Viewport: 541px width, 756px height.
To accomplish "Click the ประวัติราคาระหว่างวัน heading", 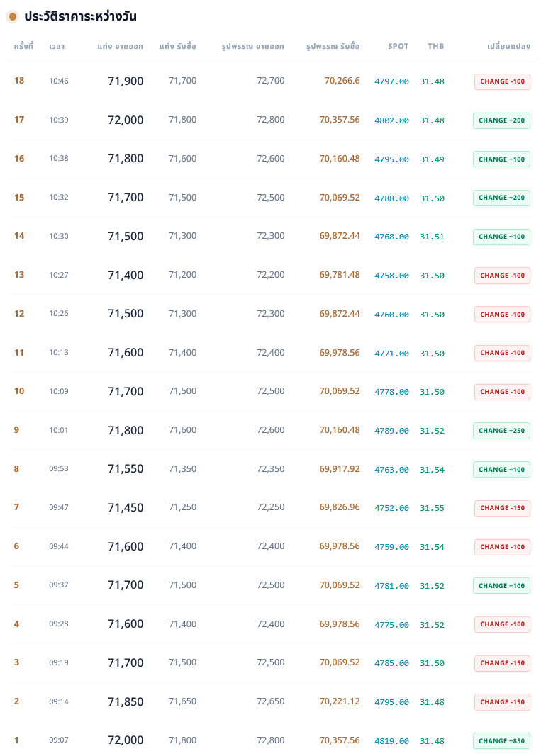I will [80, 16].
